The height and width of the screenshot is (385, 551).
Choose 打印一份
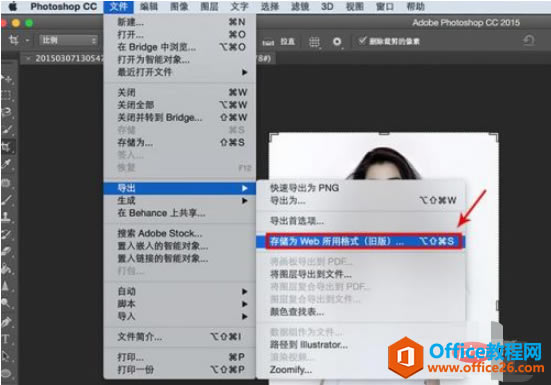click(181, 370)
